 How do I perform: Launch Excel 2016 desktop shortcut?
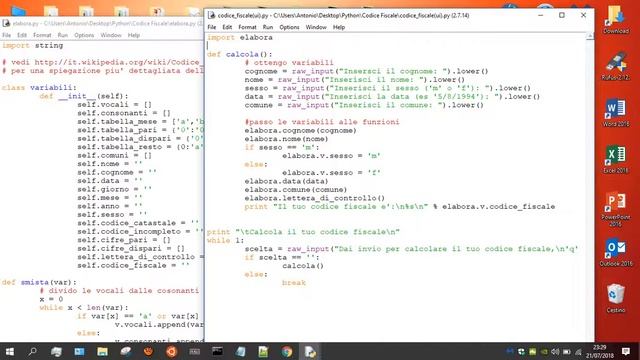616,159
